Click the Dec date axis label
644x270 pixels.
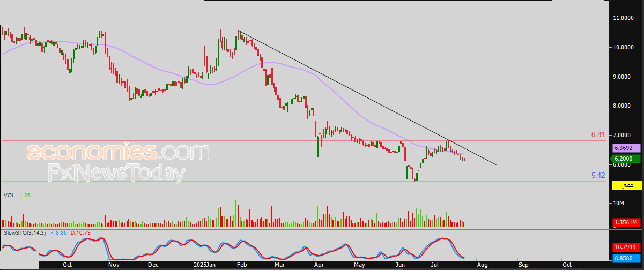click(x=153, y=265)
